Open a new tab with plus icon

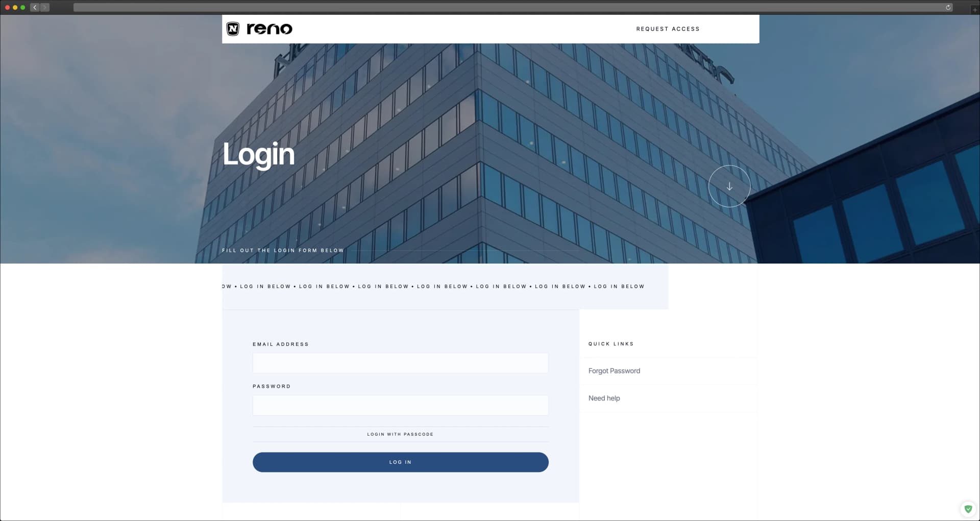coord(974,9)
